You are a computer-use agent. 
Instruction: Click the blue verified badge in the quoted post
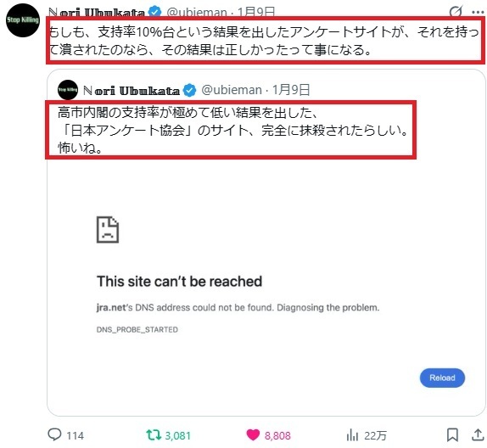coord(189,91)
